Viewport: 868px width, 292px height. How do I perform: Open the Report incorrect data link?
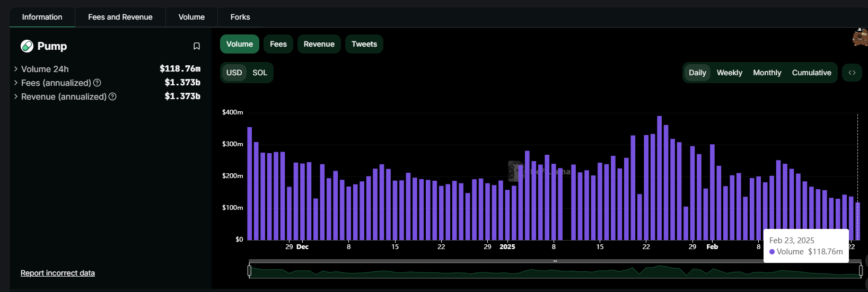point(58,273)
